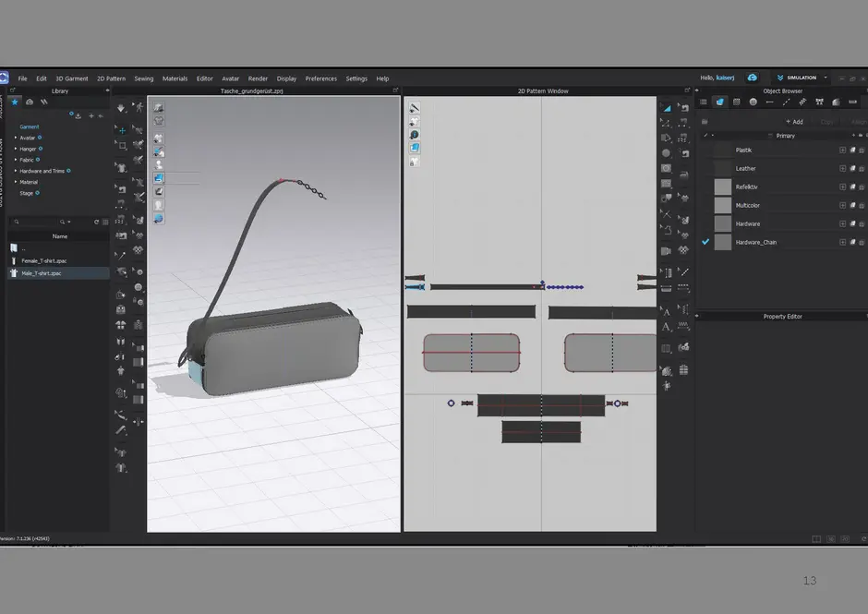Open the Male_T-shirt.zpac library file
This screenshot has width=868, height=614.
tap(42, 273)
